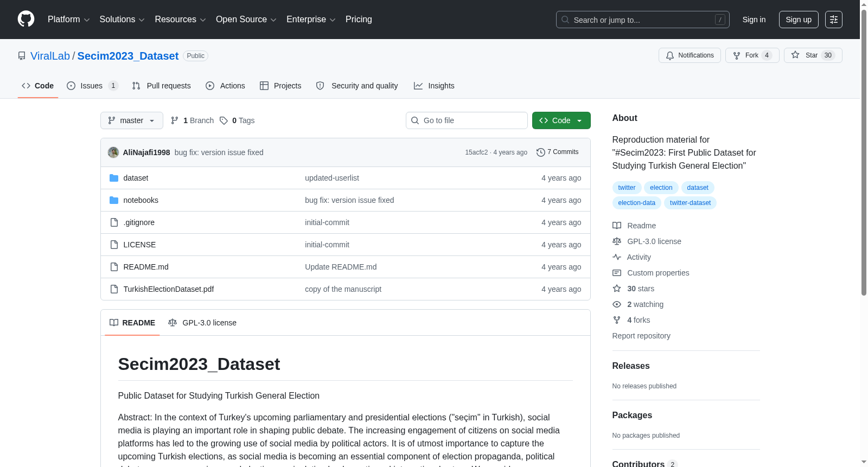
Task: Expand the Resources menu
Action: [x=180, y=20]
